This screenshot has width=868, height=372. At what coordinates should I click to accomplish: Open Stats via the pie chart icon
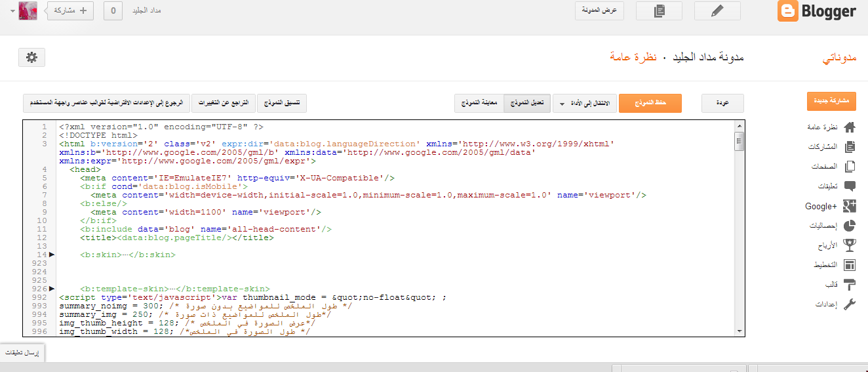(x=850, y=226)
